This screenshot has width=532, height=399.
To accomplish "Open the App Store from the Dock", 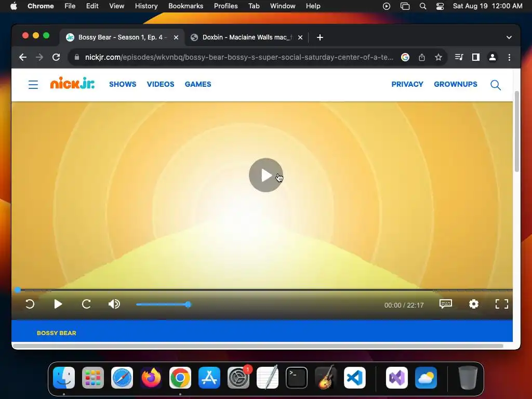I will pos(209,378).
